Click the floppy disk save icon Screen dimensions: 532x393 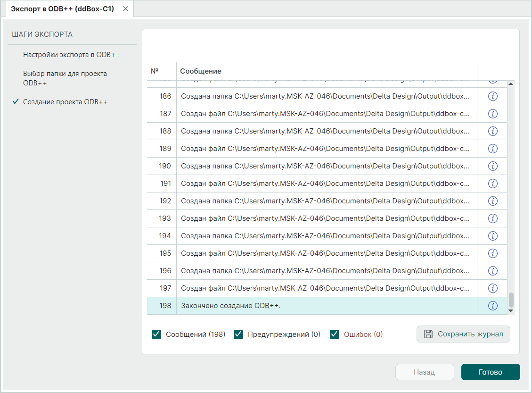point(428,334)
